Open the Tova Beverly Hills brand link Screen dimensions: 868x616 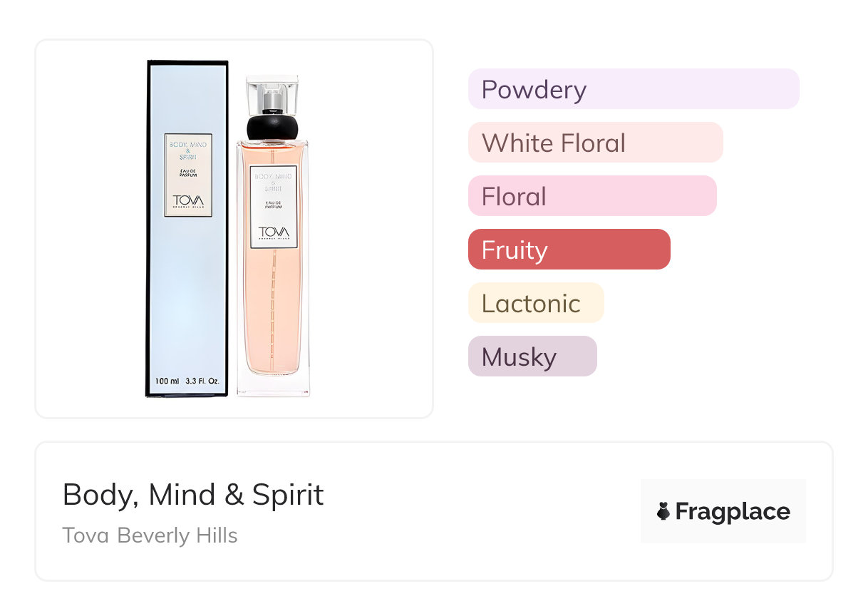click(x=150, y=535)
